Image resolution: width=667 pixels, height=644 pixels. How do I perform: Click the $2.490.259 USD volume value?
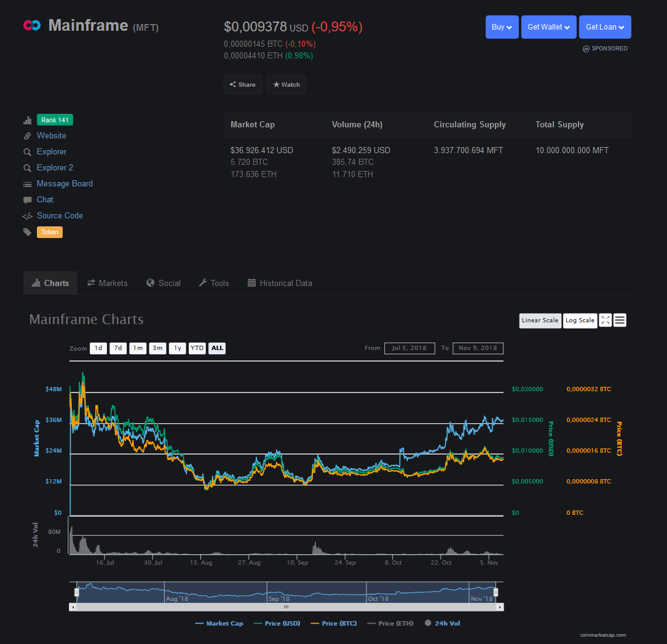pos(361,150)
